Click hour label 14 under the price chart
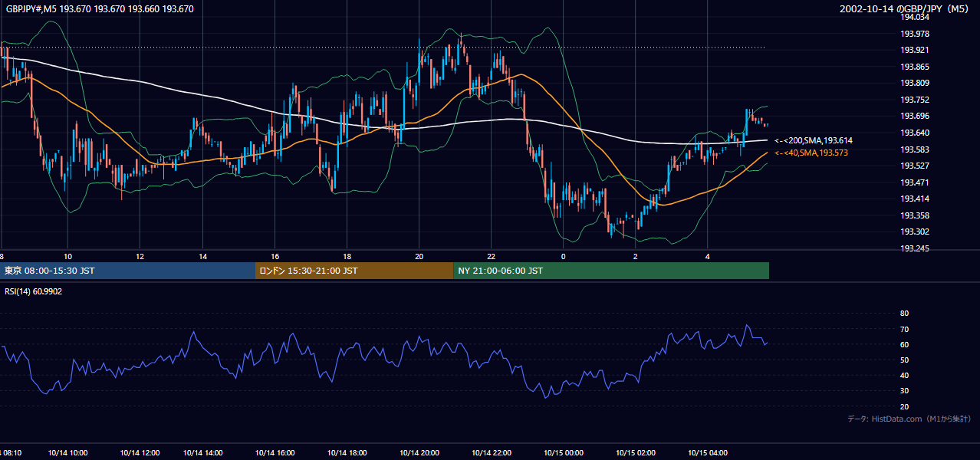Image resolution: width=980 pixels, height=460 pixels. coord(202,256)
